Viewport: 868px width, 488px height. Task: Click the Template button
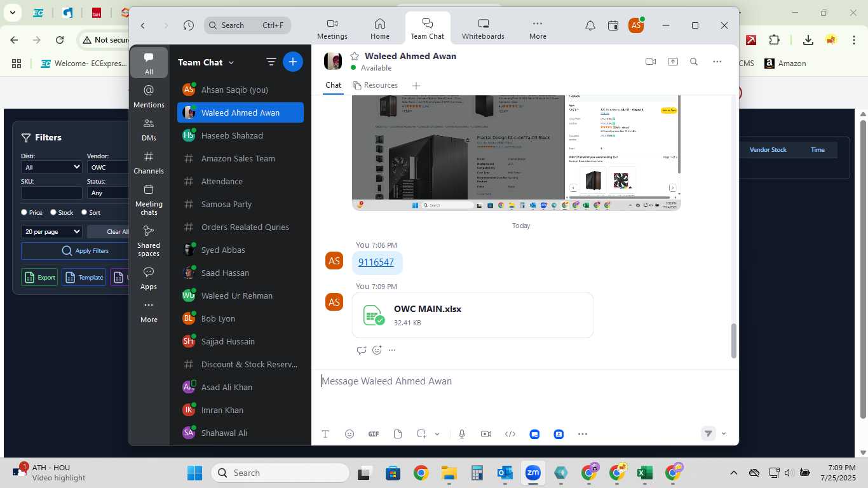tap(84, 277)
